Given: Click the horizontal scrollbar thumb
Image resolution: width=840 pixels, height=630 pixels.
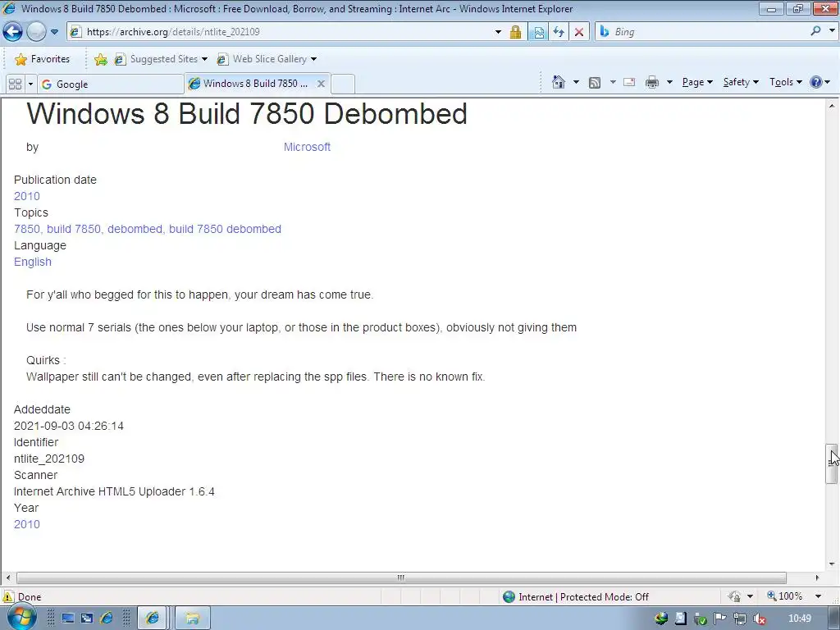Looking at the screenshot, I should click(401, 577).
